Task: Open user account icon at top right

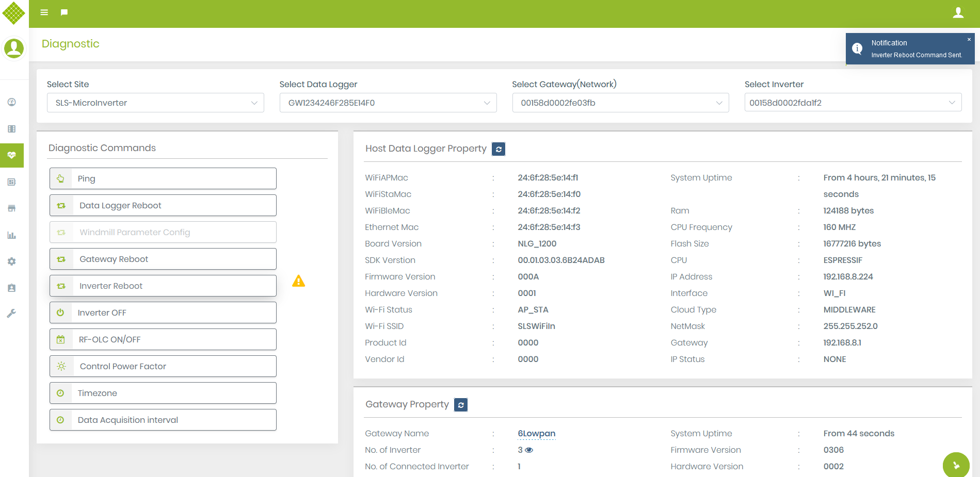Action: (958, 13)
